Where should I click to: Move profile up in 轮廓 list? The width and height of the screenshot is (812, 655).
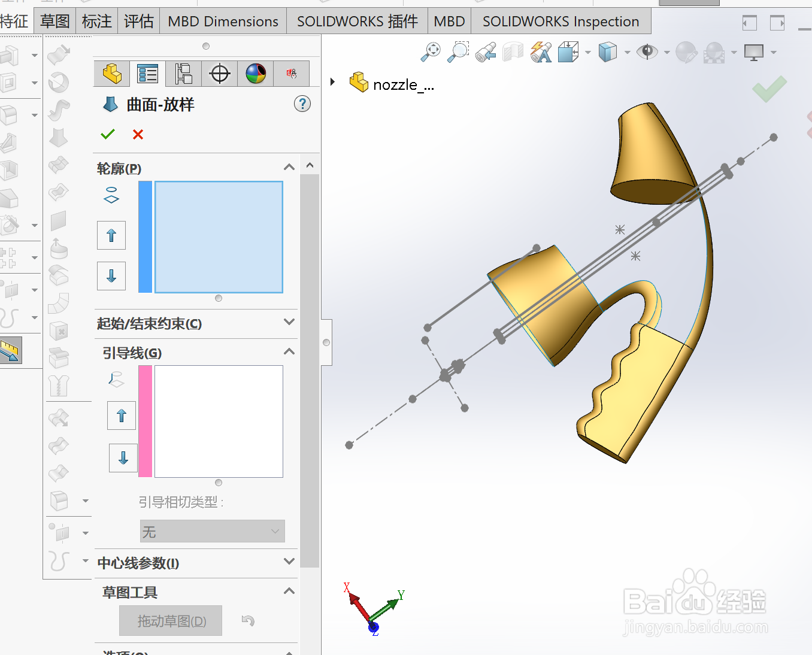[111, 235]
